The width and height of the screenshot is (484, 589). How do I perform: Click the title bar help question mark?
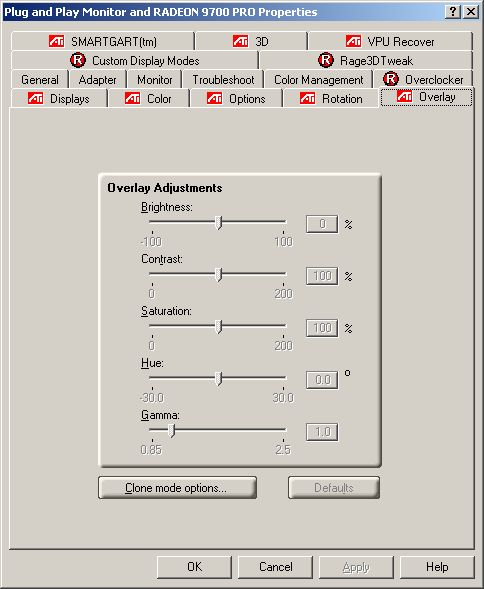click(453, 12)
